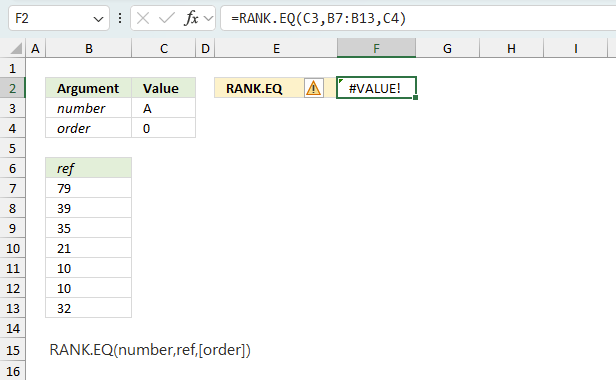Image resolution: width=616 pixels, height=380 pixels.
Task: Click the RANK.EQ label cell
Action: coord(259,88)
